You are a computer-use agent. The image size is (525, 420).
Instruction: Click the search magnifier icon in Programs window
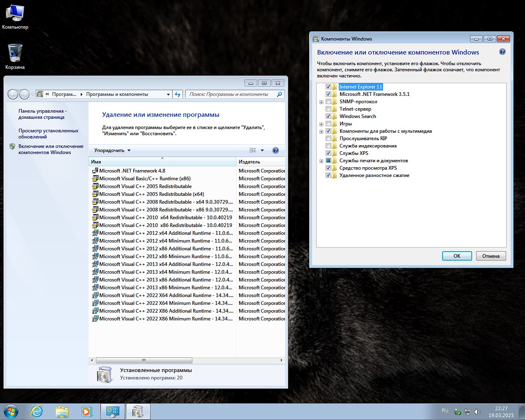pyautogui.click(x=279, y=94)
